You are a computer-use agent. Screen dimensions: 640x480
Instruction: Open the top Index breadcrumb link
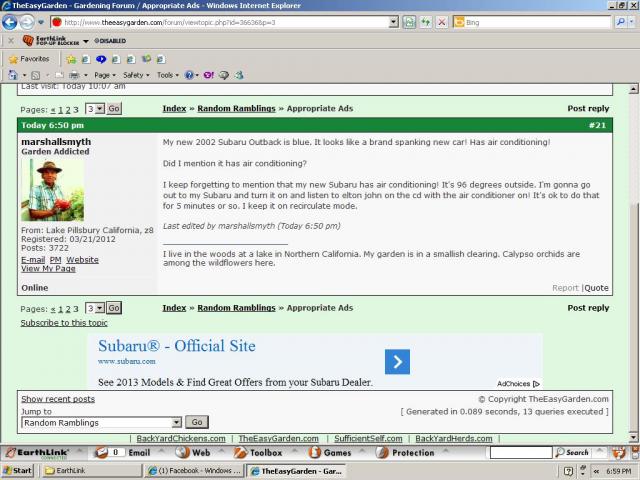174,109
